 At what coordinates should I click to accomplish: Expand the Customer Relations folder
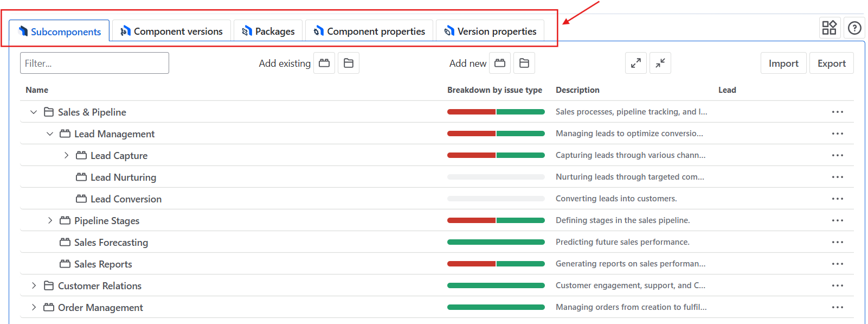34,285
